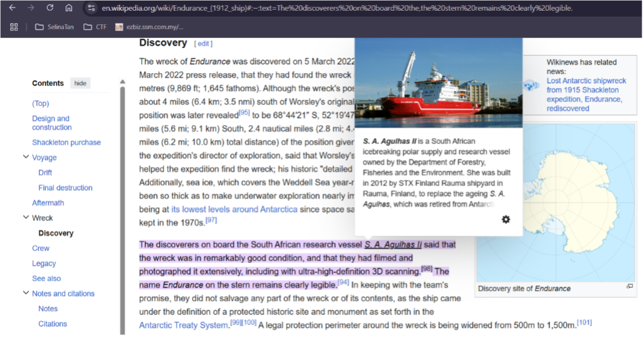The height and width of the screenshot is (337, 644).
Task: Open citation reference [99]
Action: (x=235, y=322)
